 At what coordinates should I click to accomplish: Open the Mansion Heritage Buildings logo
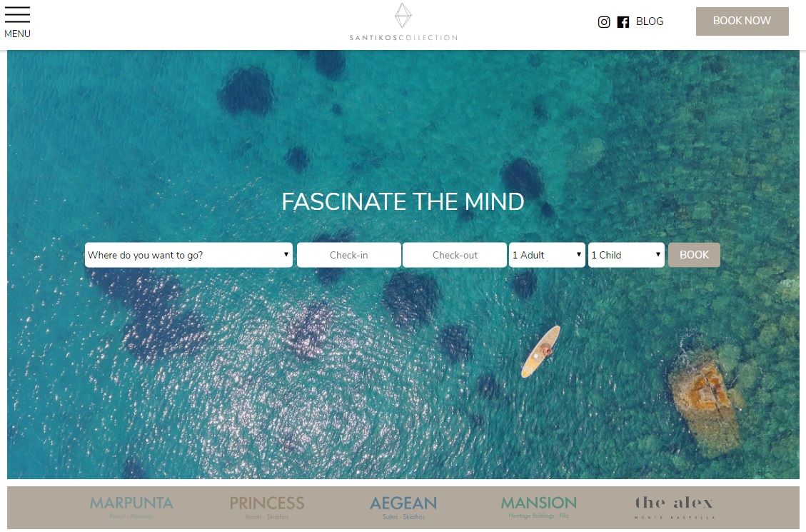pyautogui.click(x=539, y=507)
